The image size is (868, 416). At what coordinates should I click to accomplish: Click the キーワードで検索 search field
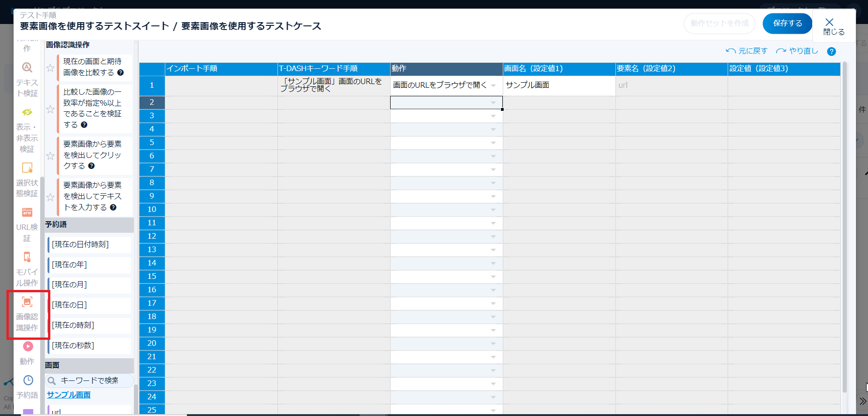click(x=90, y=380)
